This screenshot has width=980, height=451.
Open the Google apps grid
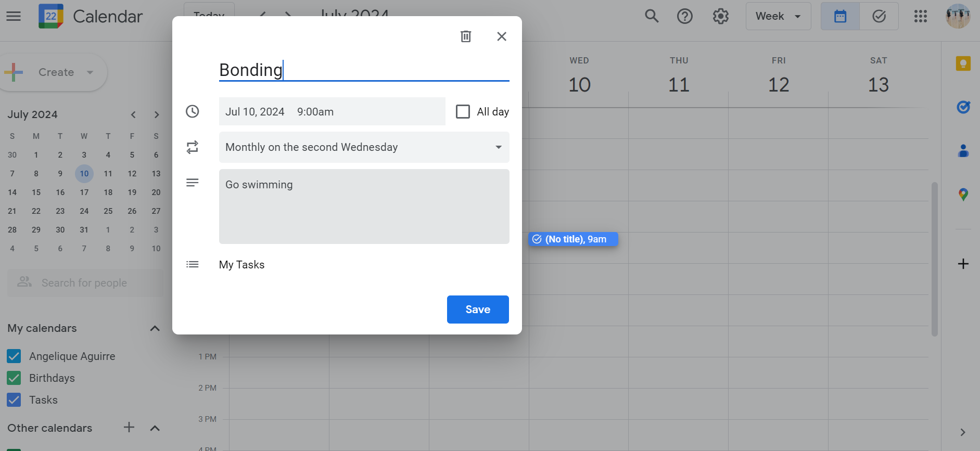920,16
